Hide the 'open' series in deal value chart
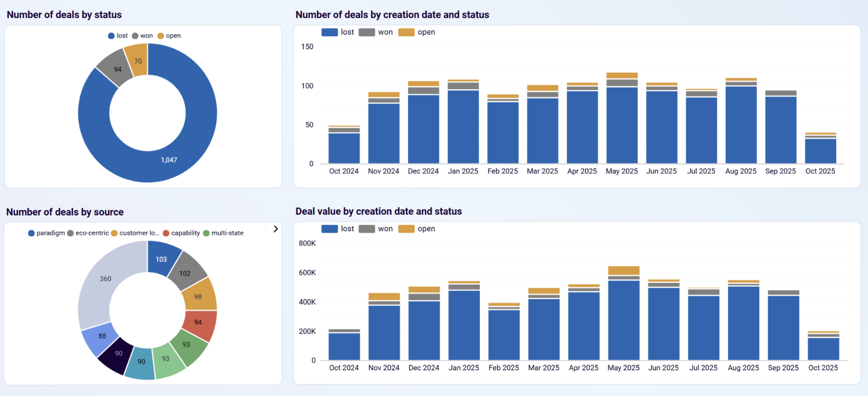Image resolution: width=868 pixels, height=396 pixels. [x=418, y=228]
